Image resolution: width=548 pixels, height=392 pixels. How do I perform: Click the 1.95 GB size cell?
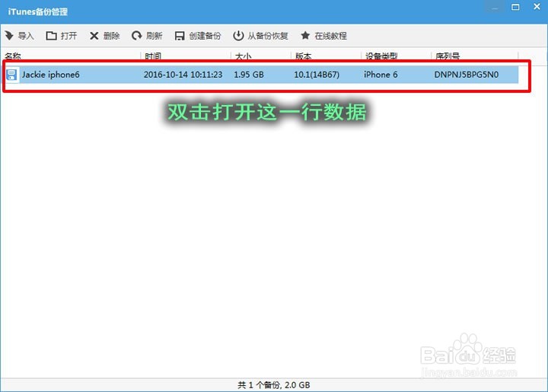[x=249, y=75]
